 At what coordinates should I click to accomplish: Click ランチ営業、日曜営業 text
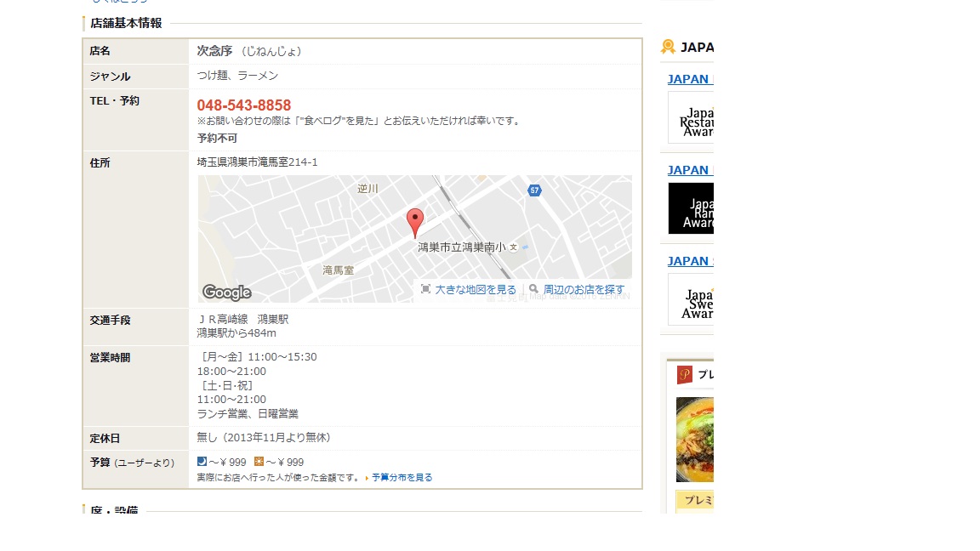point(248,413)
